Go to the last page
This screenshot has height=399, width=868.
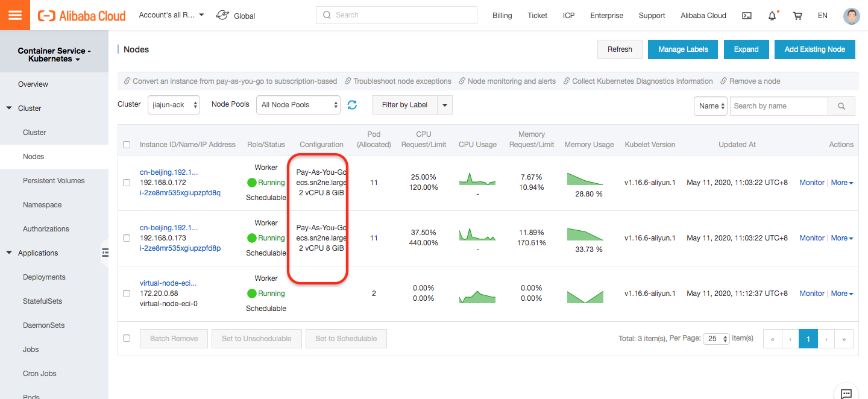[x=844, y=339]
